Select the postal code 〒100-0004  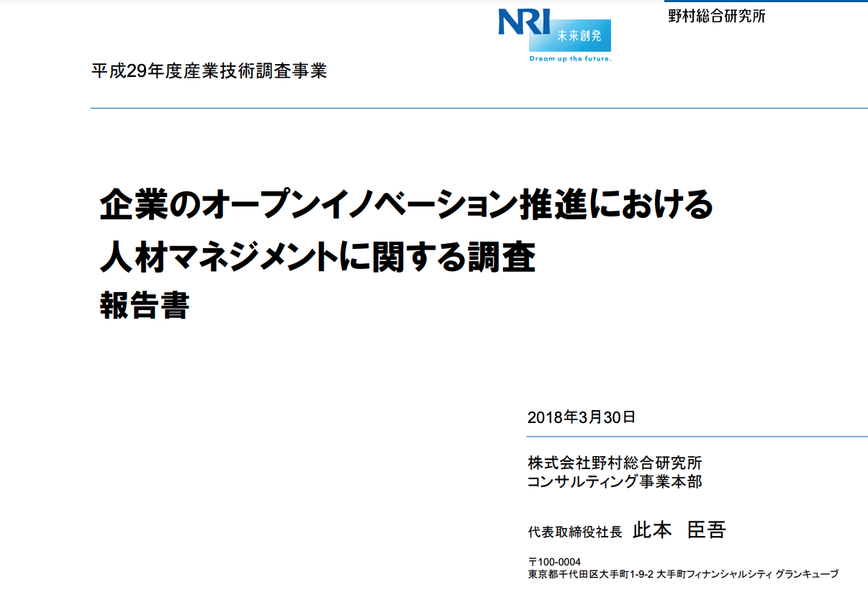[554, 562]
